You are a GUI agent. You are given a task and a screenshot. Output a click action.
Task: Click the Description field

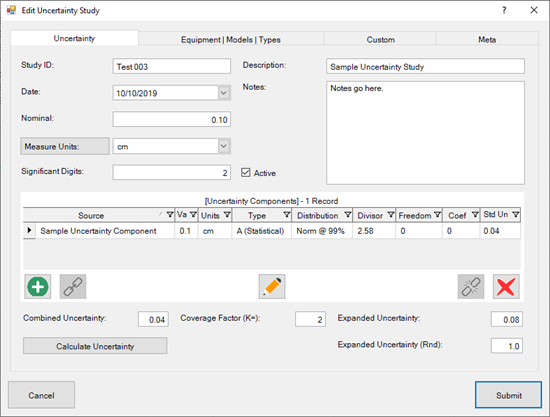pyautogui.click(x=425, y=66)
